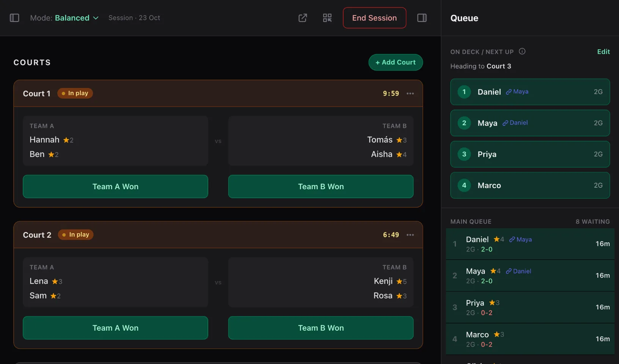Toggle the right Queue panel icon

(422, 18)
